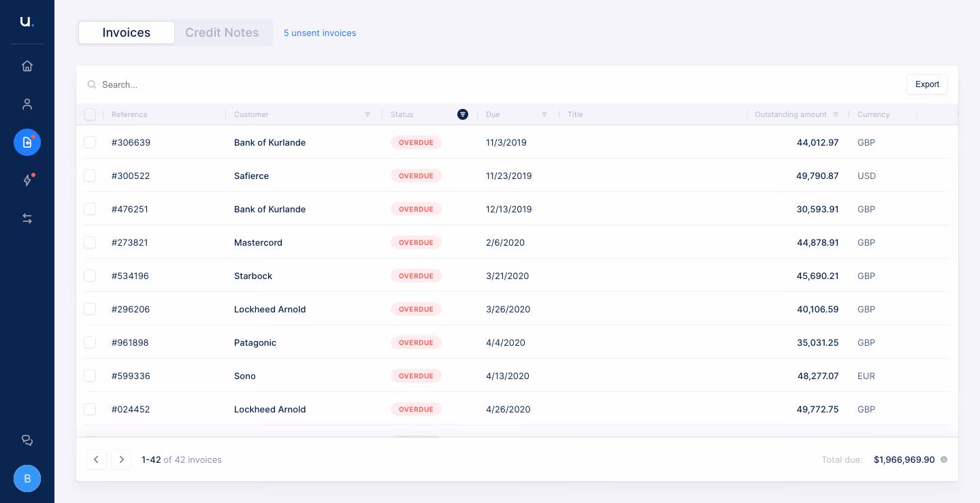Open the Customer column filter dropdown

367,114
